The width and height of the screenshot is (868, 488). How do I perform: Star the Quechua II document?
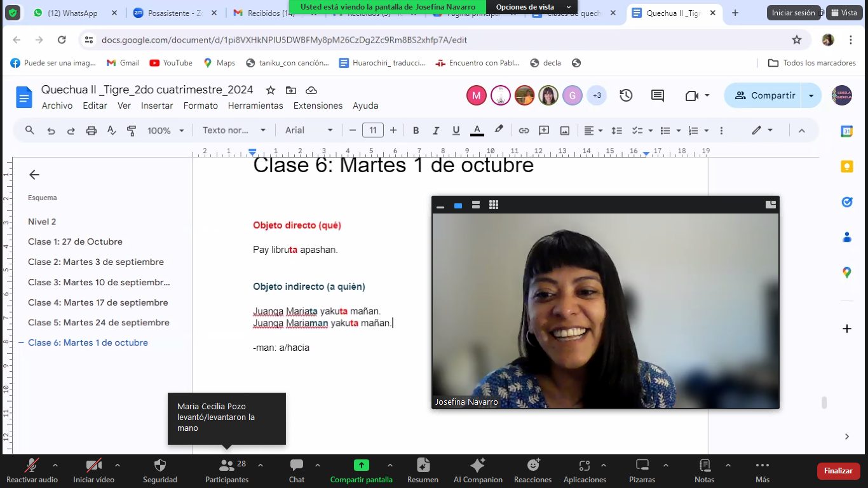coord(271,90)
